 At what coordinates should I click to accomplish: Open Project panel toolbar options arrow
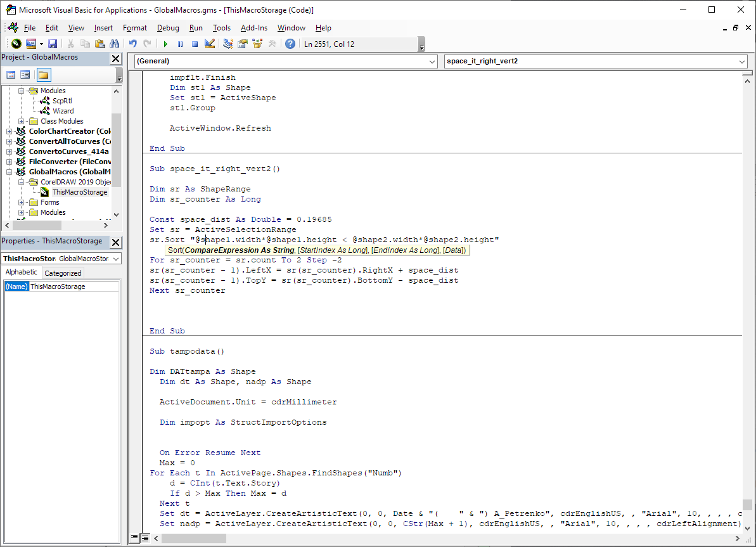[x=119, y=75]
